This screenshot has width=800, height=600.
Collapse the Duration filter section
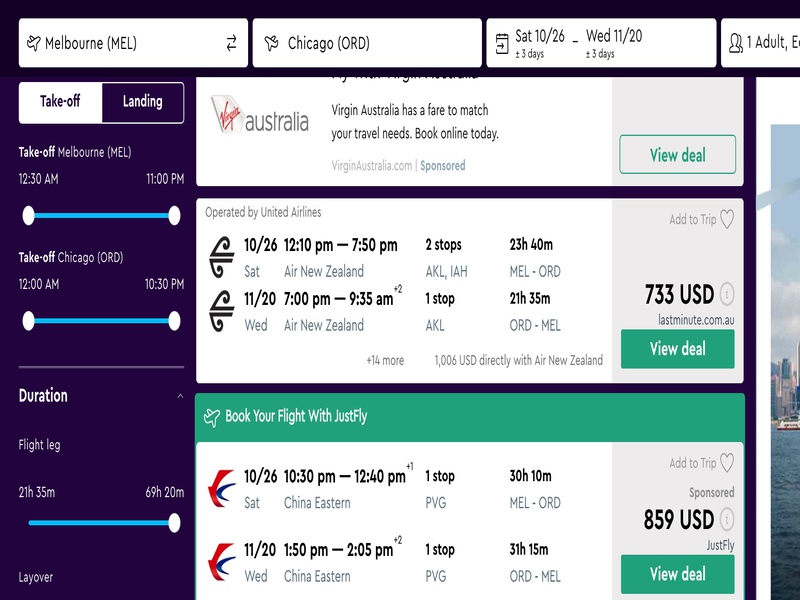point(180,396)
